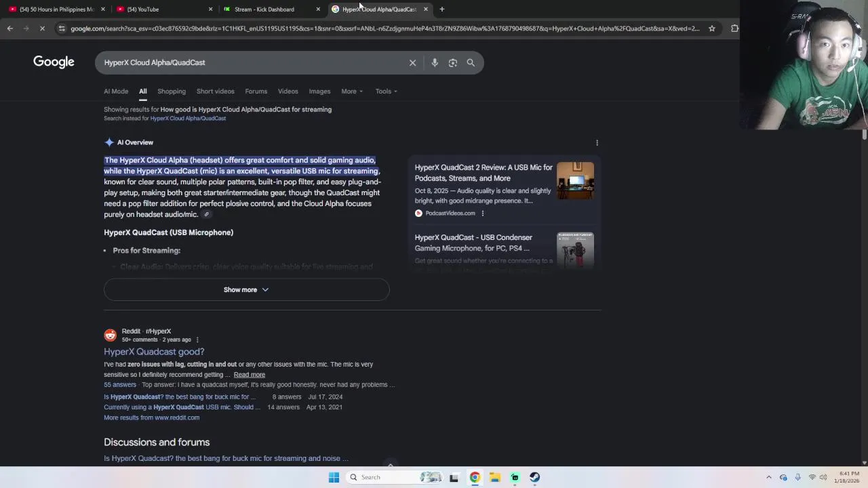Expand AI Overview with Show more
The width and height of the screenshot is (868, 488).
[246, 290]
